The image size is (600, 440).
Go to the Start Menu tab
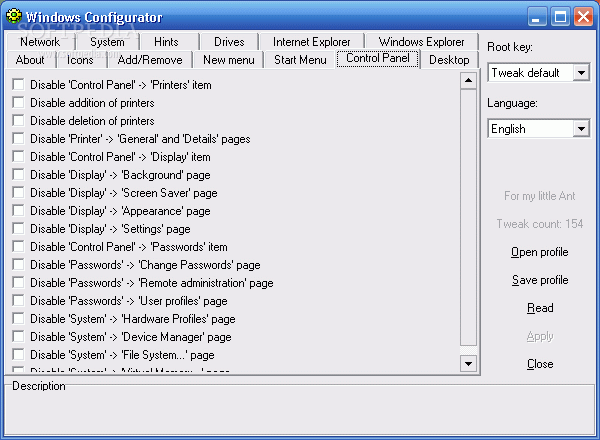point(300,60)
